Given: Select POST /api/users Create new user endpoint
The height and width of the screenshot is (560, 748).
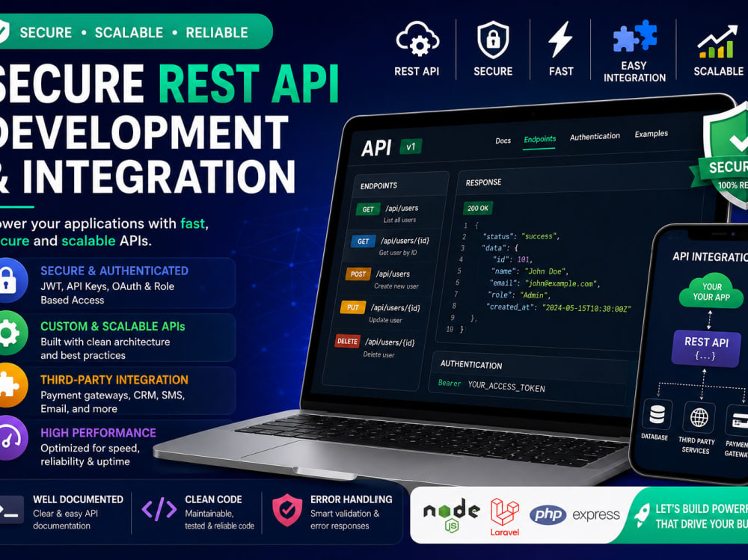Looking at the screenshot, I should pyautogui.click(x=384, y=280).
